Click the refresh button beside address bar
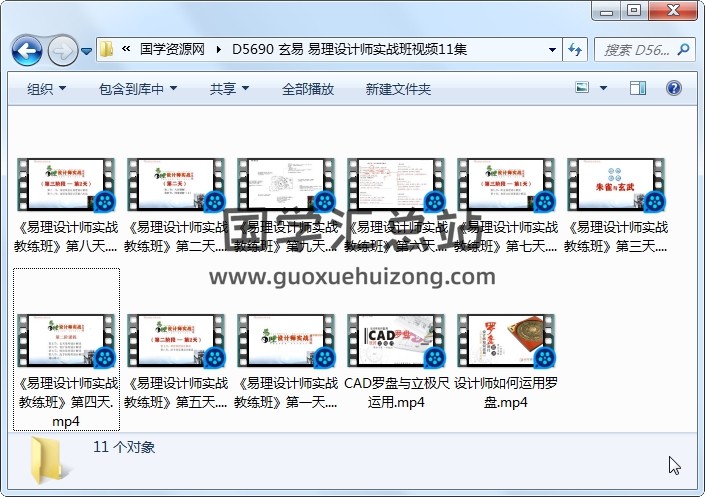 click(x=575, y=49)
